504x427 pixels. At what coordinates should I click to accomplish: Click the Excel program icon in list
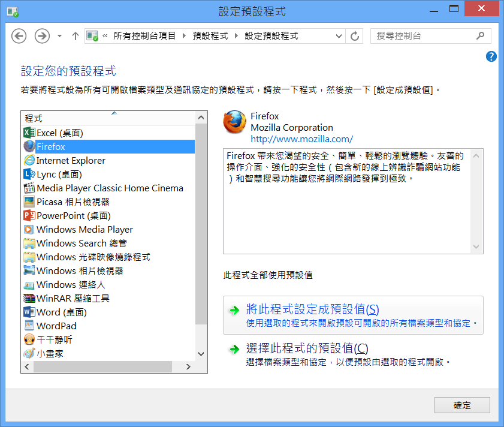tap(29, 133)
